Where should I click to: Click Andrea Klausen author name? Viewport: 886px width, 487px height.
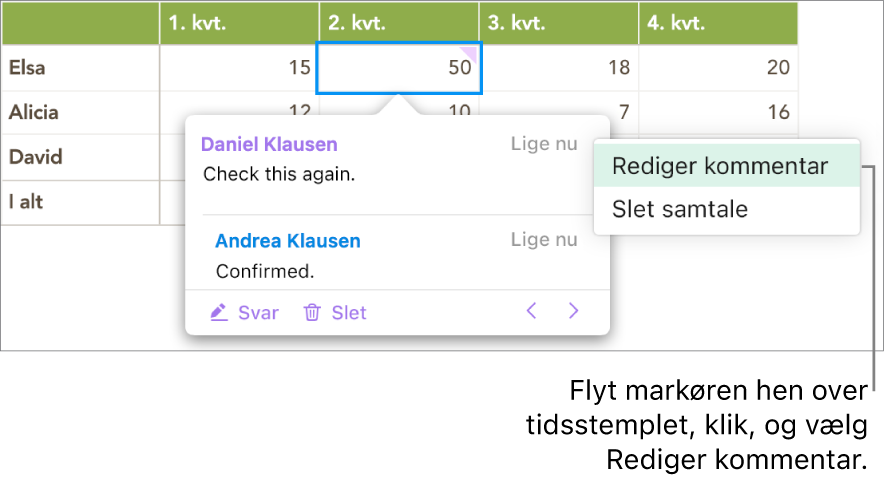tap(288, 241)
